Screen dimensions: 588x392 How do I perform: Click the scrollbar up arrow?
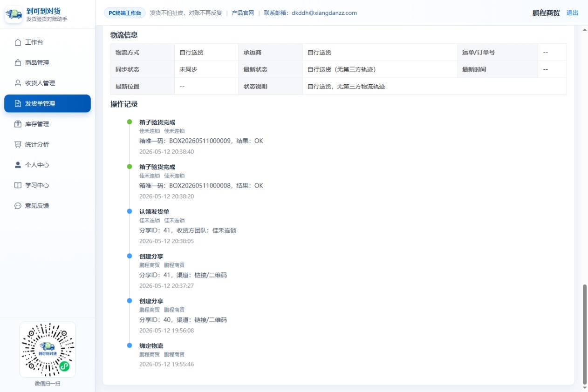pyautogui.click(x=585, y=29)
